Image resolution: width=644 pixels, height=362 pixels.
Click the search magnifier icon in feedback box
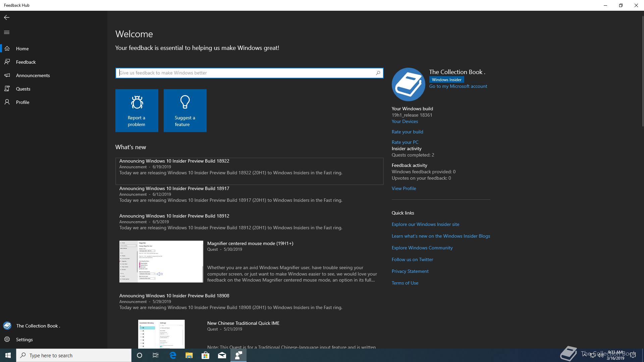click(378, 73)
